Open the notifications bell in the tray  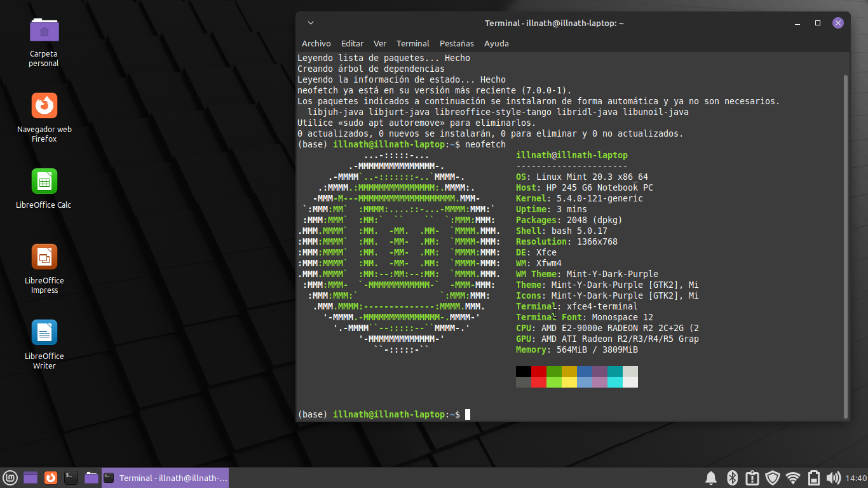711,478
